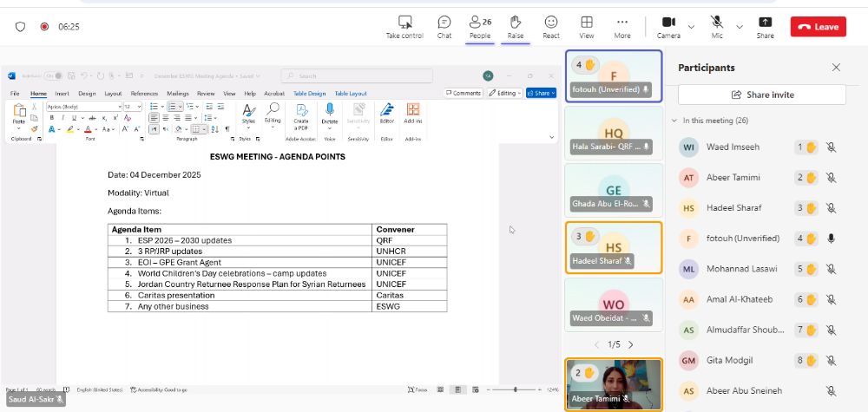868x412 pixels.
Task: Close the Participants panel
Action: [x=836, y=68]
